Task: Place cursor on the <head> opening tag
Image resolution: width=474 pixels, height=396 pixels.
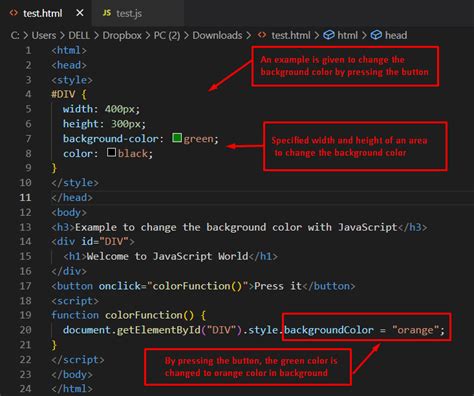Action: [x=69, y=65]
